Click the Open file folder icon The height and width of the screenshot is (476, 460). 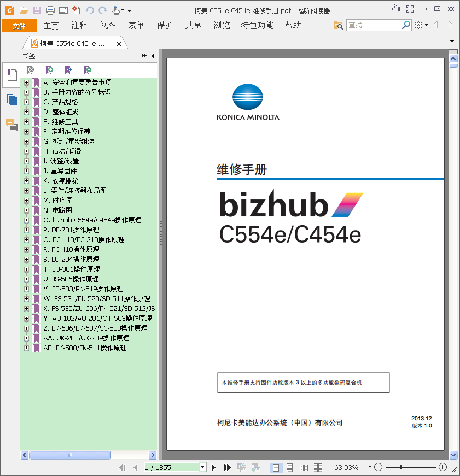pyautogui.click(x=24, y=10)
